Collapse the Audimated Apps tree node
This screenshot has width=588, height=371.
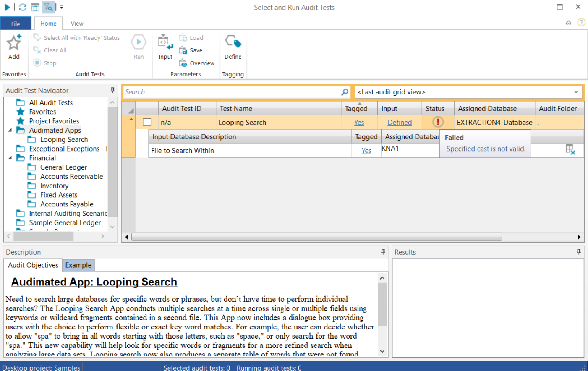pos(10,131)
